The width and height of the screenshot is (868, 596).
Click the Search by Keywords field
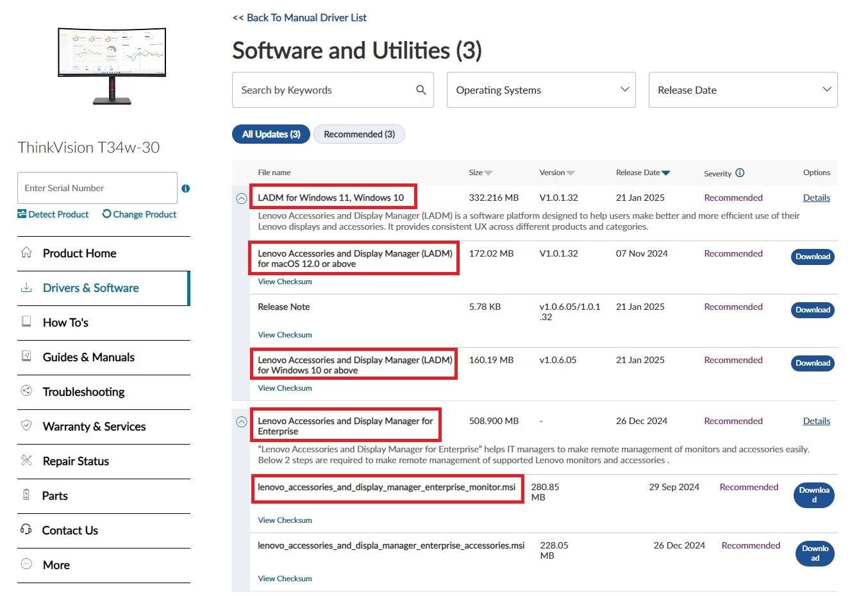coord(333,90)
